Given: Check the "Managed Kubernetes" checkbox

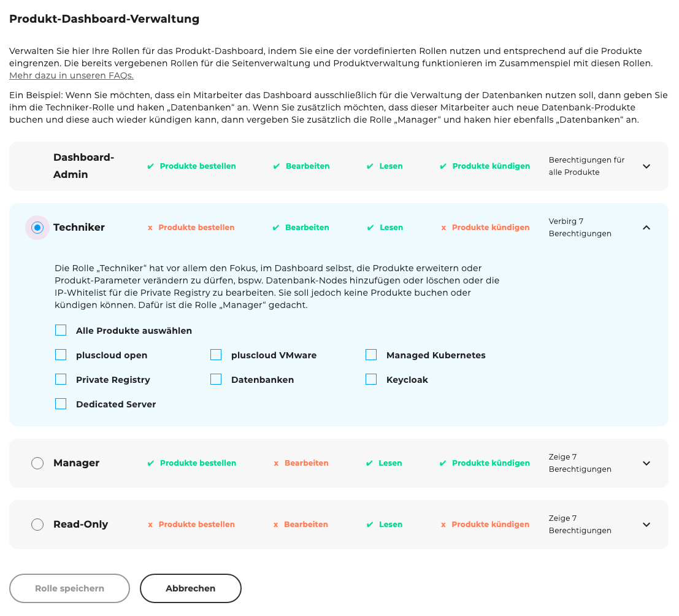Looking at the screenshot, I should click(371, 355).
